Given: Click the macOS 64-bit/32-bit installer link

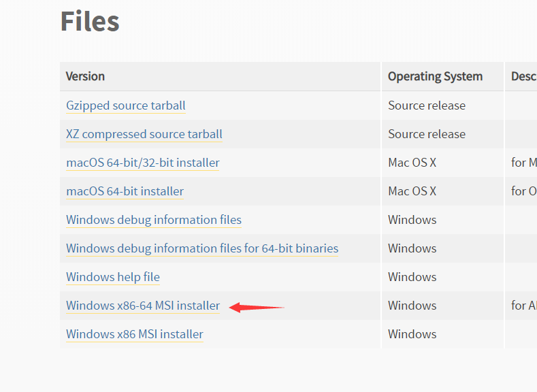Looking at the screenshot, I should [x=143, y=163].
